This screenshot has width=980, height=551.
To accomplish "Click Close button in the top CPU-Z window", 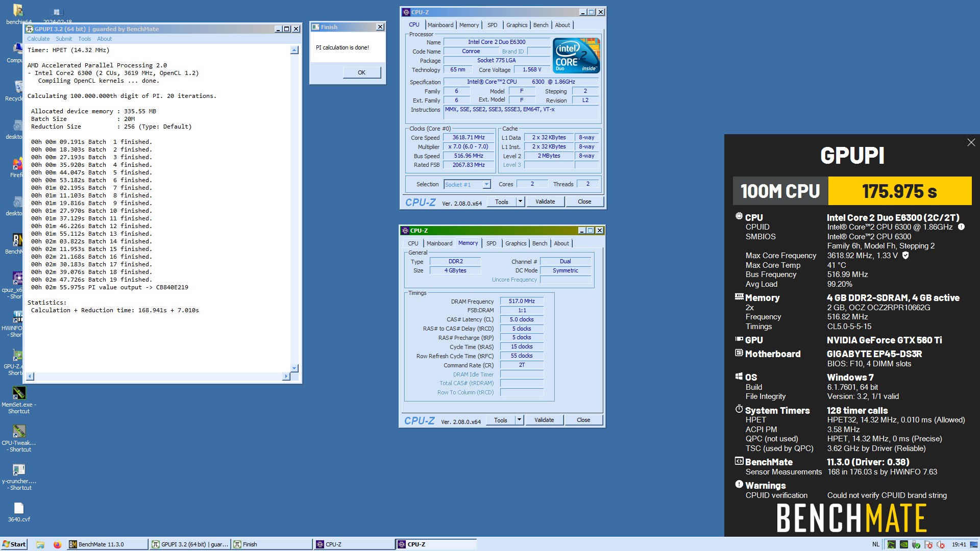I will pos(584,202).
